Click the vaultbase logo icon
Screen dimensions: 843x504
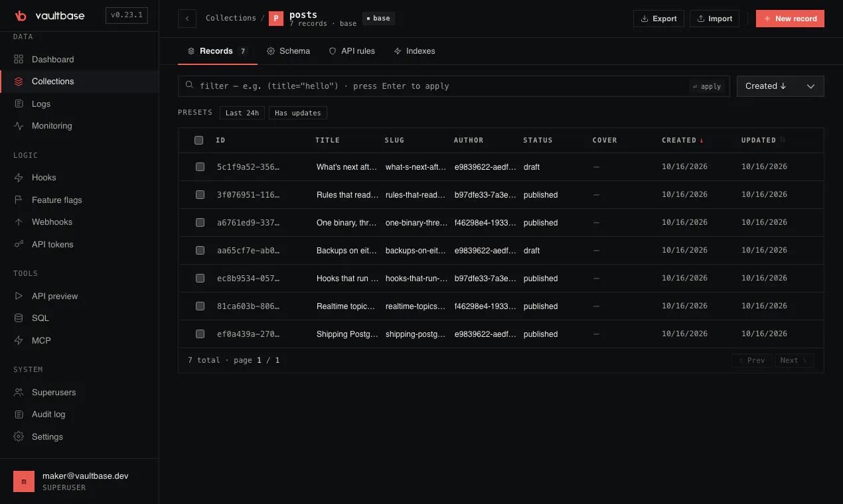click(21, 16)
